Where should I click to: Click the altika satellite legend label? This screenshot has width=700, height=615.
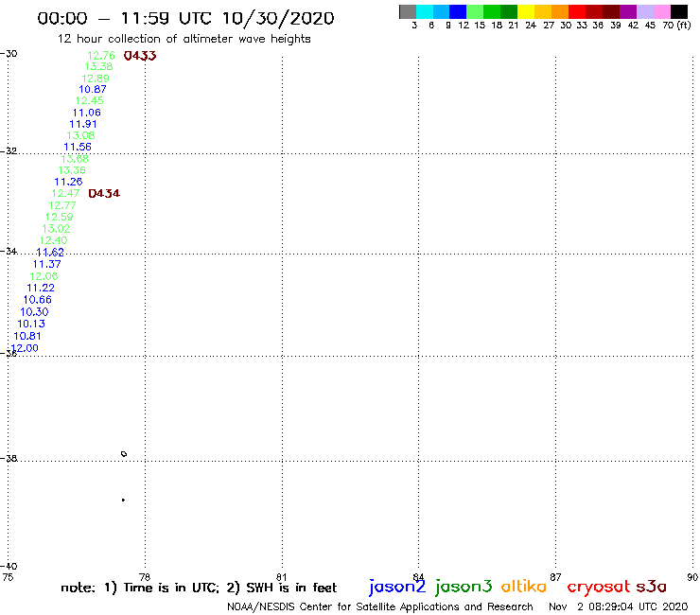point(524,586)
